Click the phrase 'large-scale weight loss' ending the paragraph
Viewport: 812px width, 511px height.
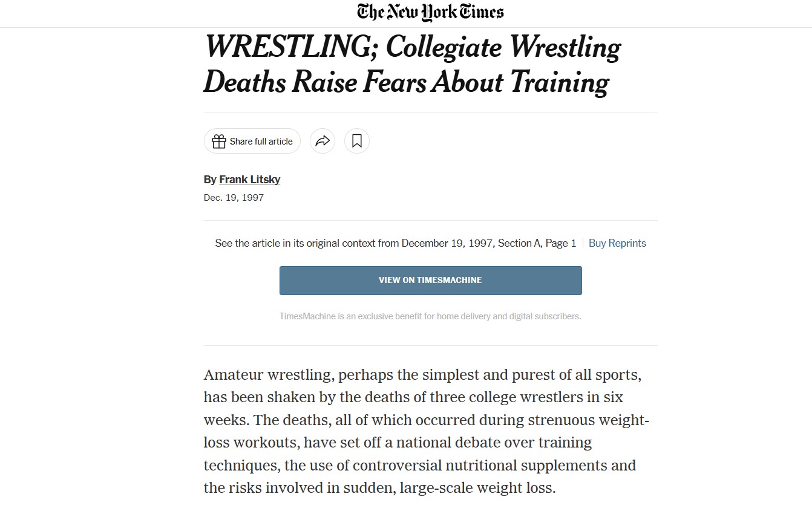pyautogui.click(x=477, y=488)
